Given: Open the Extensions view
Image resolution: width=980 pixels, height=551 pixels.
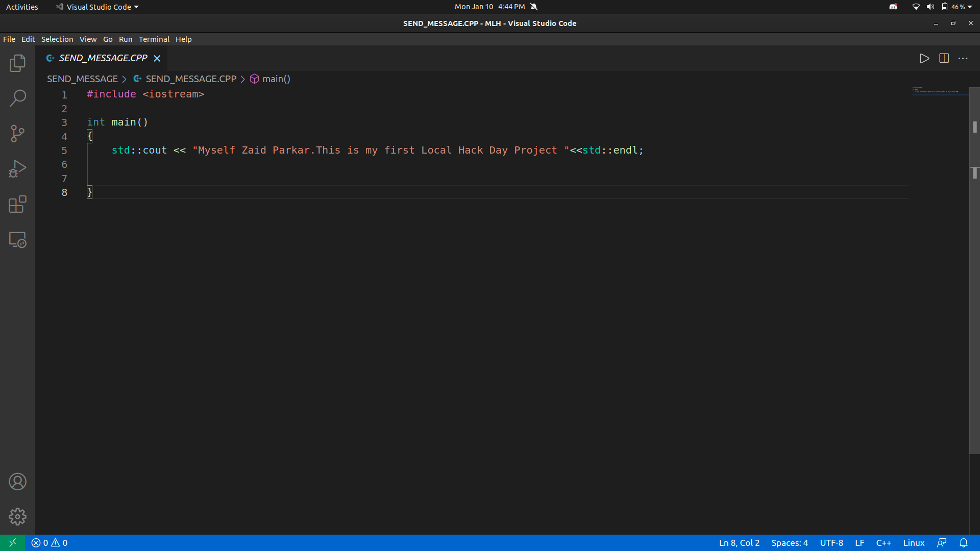Looking at the screenshot, I should (x=17, y=204).
